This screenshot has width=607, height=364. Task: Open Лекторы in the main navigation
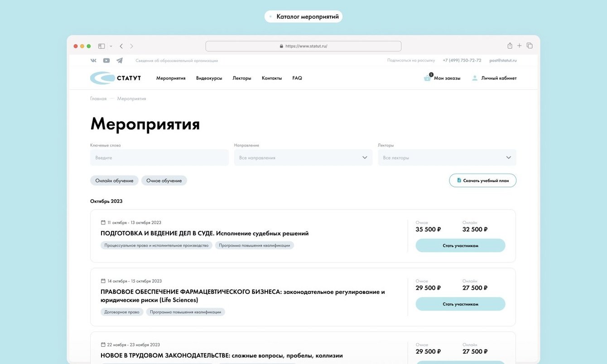click(242, 78)
